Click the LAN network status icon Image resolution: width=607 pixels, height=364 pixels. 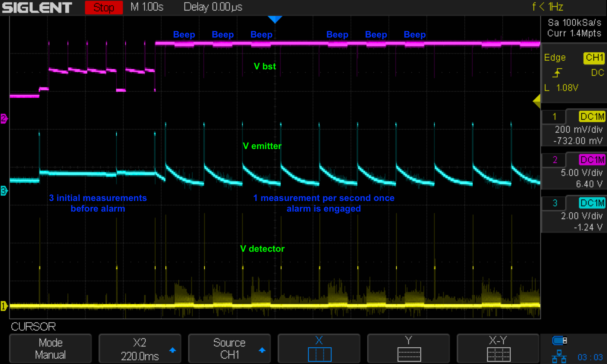[x=559, y=357]
